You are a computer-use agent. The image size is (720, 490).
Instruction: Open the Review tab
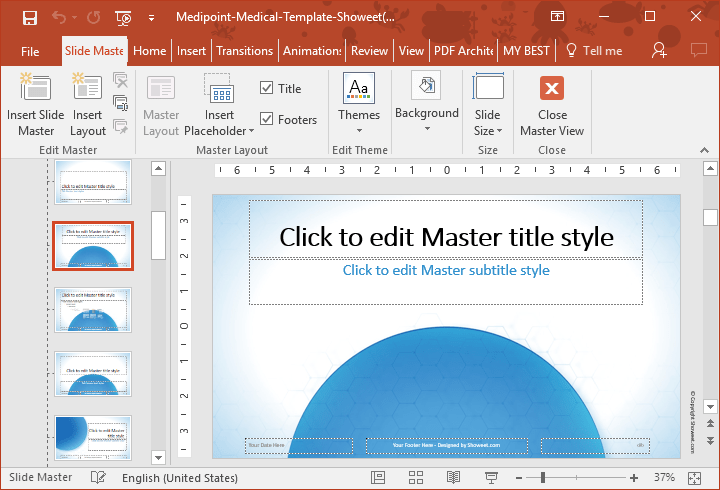369,51
